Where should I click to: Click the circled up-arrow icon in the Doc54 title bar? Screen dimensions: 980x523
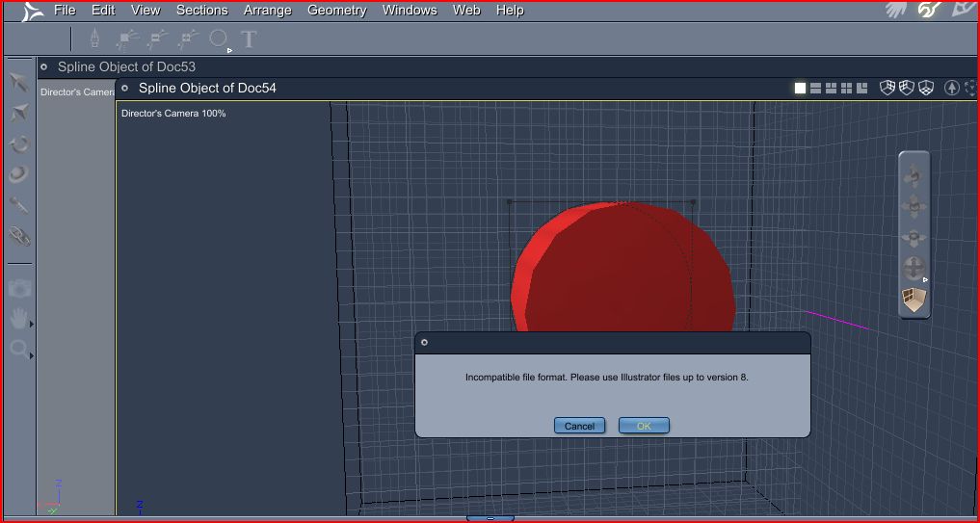951,88
